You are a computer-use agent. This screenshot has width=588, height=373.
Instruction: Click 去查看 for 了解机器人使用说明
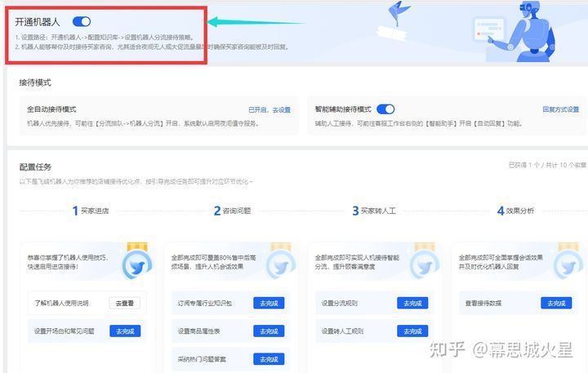125,304
